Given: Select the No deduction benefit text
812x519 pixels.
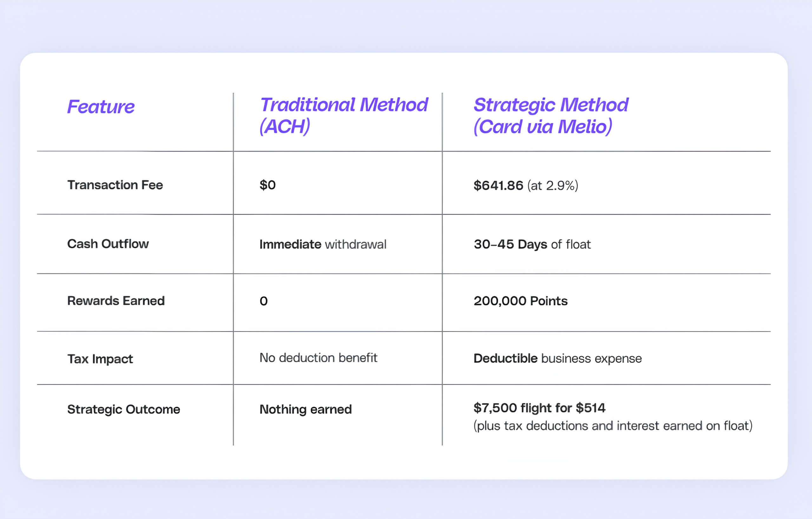Looking at the screenshot, I should point(318,358).
